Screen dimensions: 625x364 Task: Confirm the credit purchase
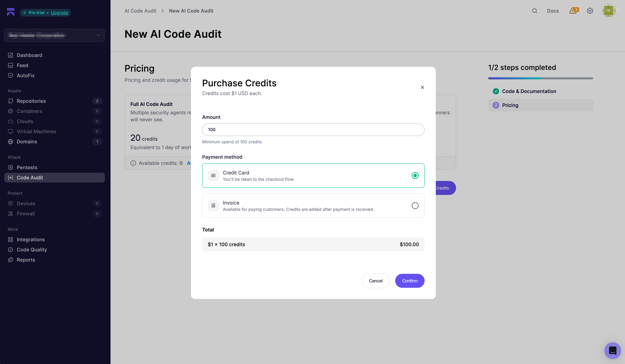click(410, 281)
